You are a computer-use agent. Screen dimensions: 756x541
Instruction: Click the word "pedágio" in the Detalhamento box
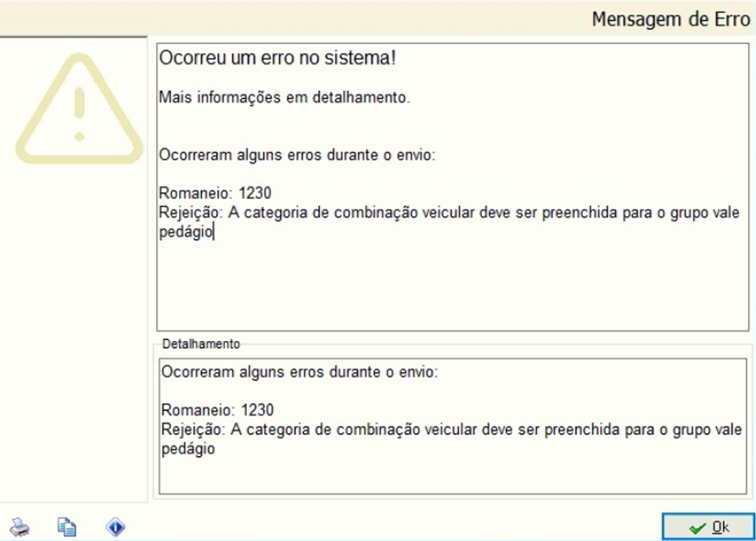coord(188,449)
